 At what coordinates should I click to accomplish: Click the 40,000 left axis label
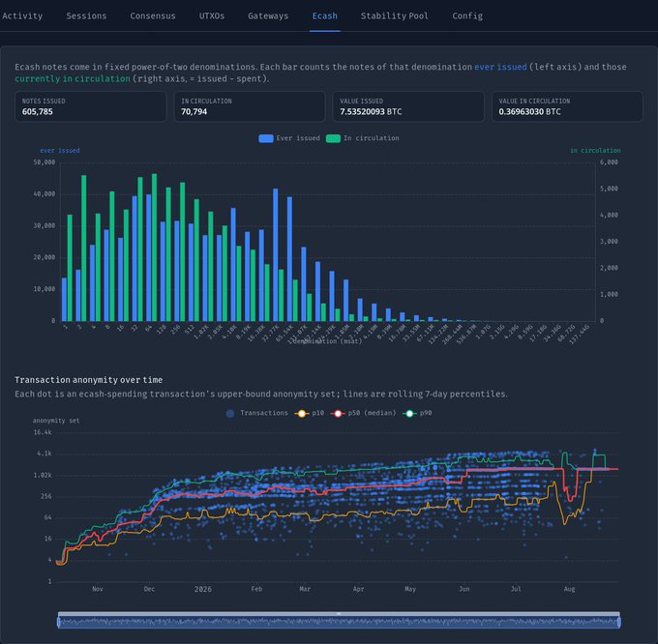[x=45, y=194]
